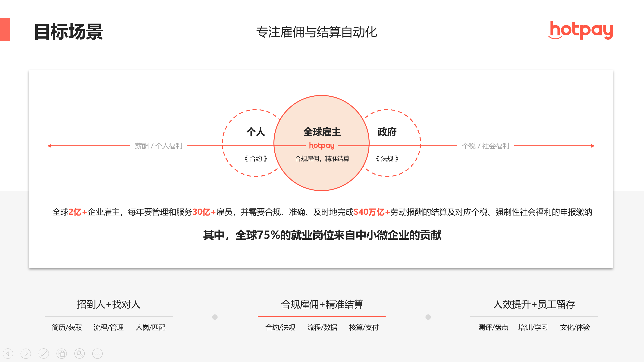Click 企业雇主 words in statistics sentence
Viewport: 644px width, 362px height.
(x=103, y=212)
